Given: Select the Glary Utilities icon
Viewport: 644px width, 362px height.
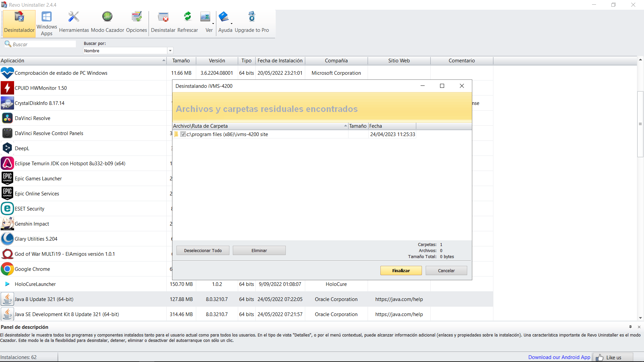Looking at the screenshot, I should (7, 239).
